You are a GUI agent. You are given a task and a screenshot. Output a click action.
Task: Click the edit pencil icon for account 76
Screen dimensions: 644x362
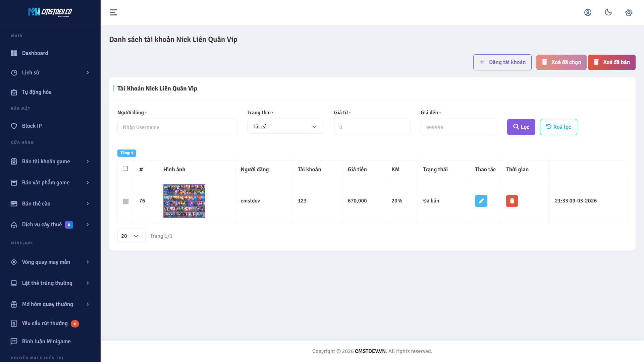(481, 201)
